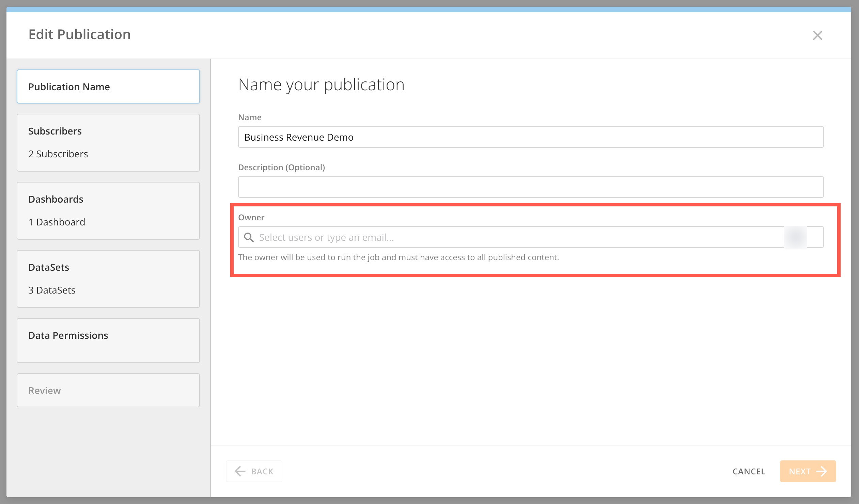Select the Publication Name step
The width and height of the screenshot is (859, 504).
point(108,86)
